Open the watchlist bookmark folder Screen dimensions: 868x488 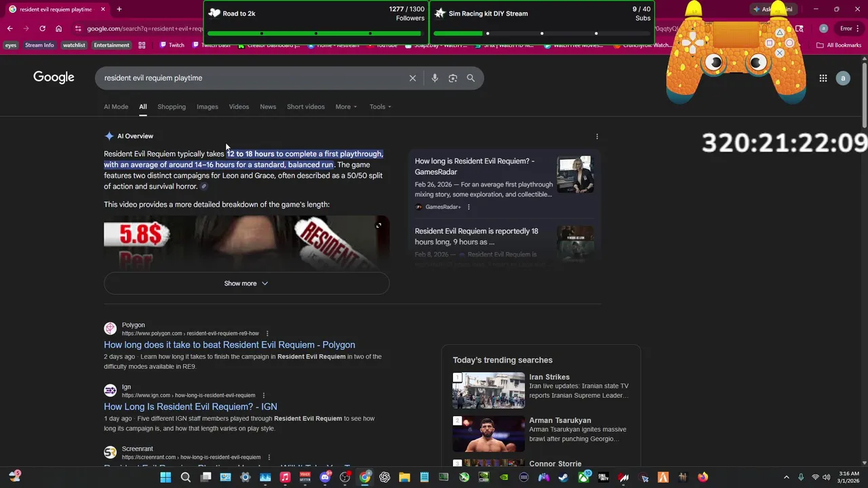tap(74, 45)
